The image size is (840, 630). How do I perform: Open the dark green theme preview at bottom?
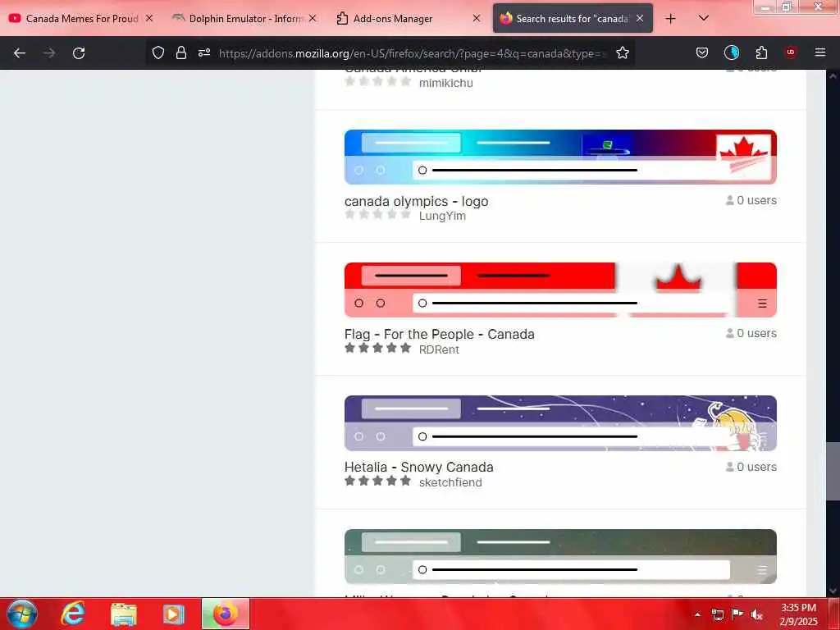[560, 557]
